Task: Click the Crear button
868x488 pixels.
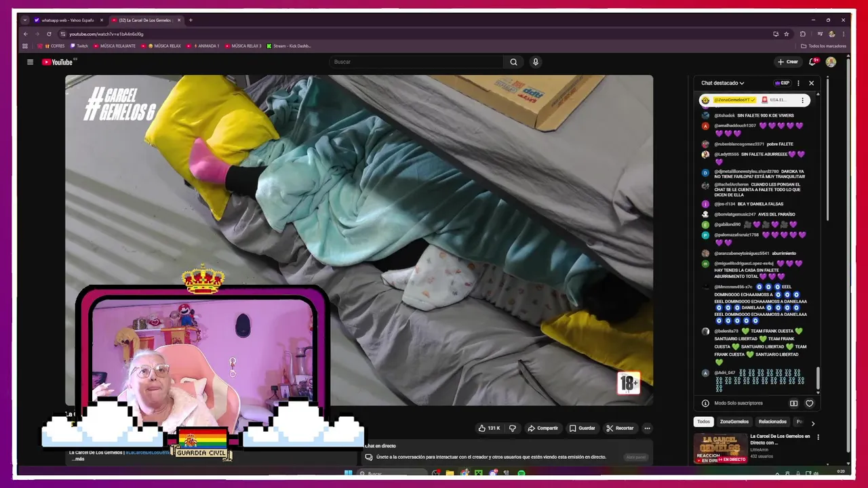Action: point(787,62)
